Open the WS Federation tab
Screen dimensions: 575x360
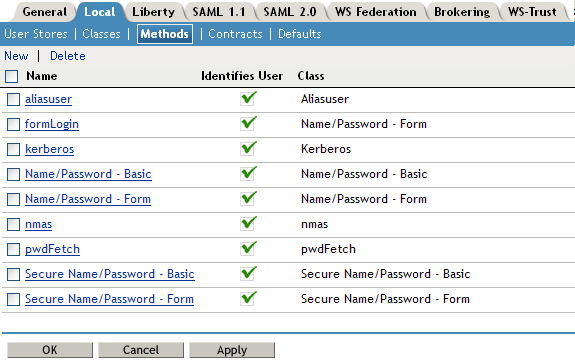coord(376,12)
